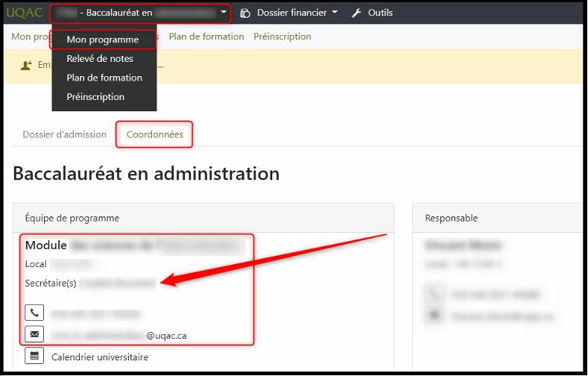Select Mon programme in the dropdown list
This screenshot has width=588, height=376.
tap(103, 40)
